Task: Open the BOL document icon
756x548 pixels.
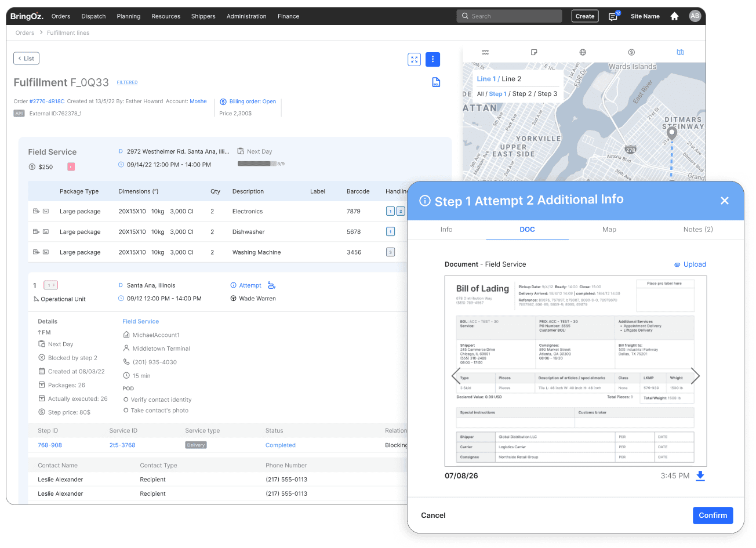Action: pyautogui.click(x=436, y=82)
